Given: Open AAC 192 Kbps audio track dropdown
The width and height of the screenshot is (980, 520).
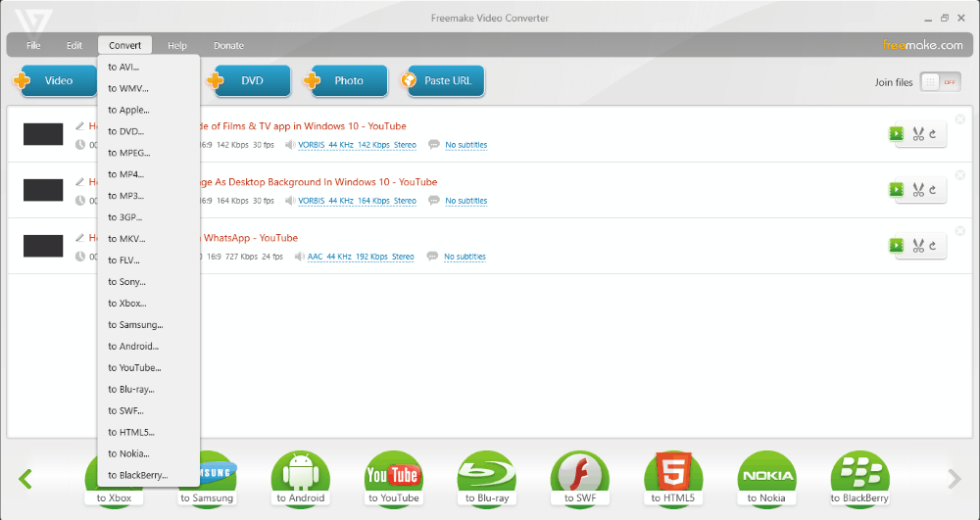Looking at the screenshot, I should (361, 257).
